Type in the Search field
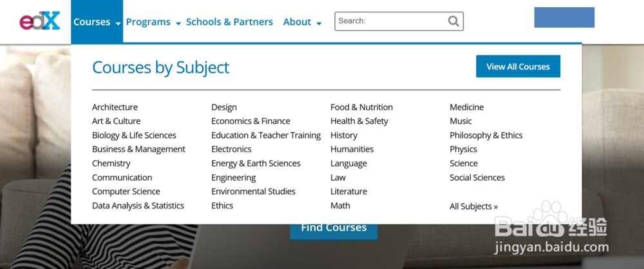Image resolution: width=644 pixels, height=269 pixels. [x=391, y=21]
